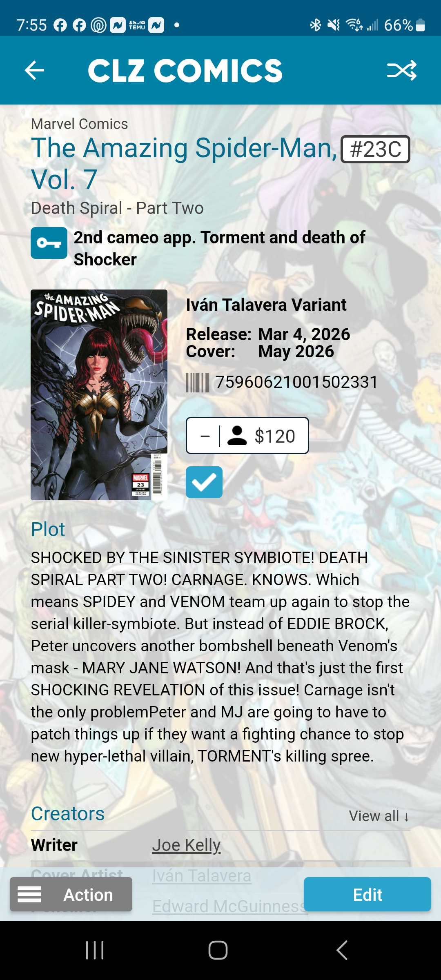Tap the back arrow in header
The width and height of the screenshot is (441, 980).
(34, 70)
